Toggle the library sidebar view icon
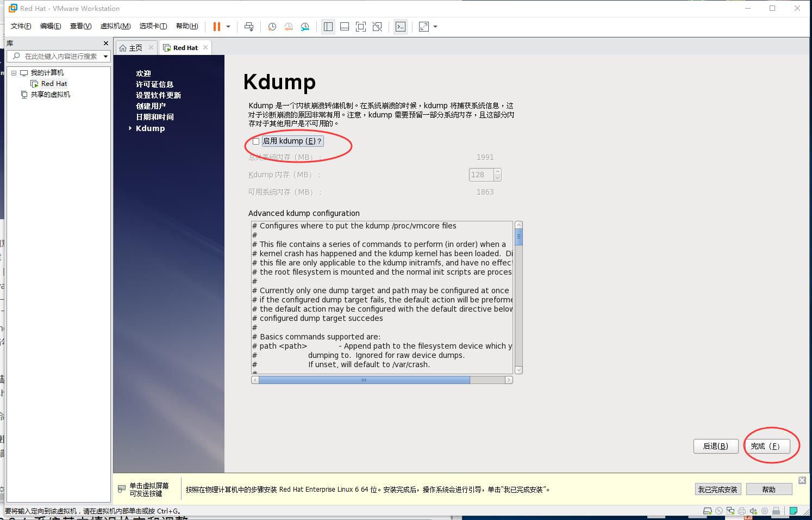Viewport: 812px width, 520px height. (328, 27)
